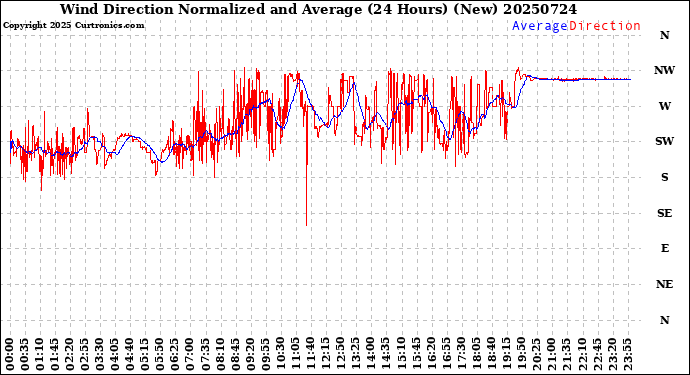Click the 11:40 time axis label
The height and width of the screenshot is (375, 690).
tap(311, 354)
